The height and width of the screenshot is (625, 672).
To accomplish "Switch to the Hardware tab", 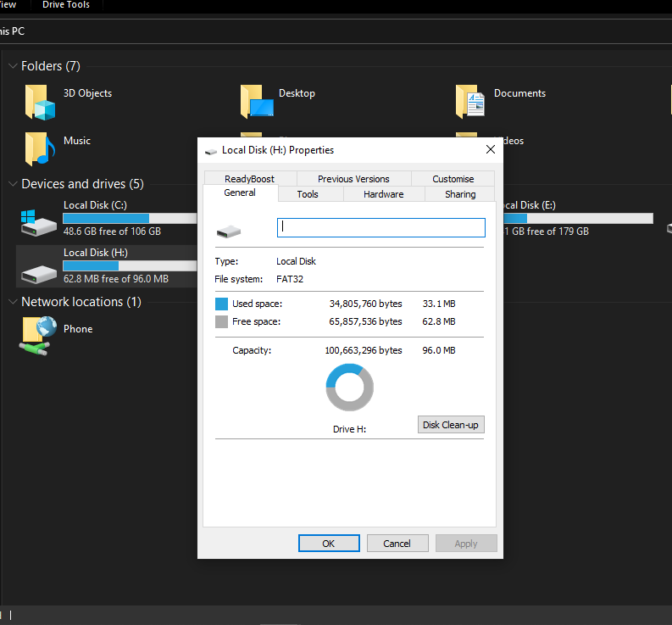I will [x=384, y=194].
